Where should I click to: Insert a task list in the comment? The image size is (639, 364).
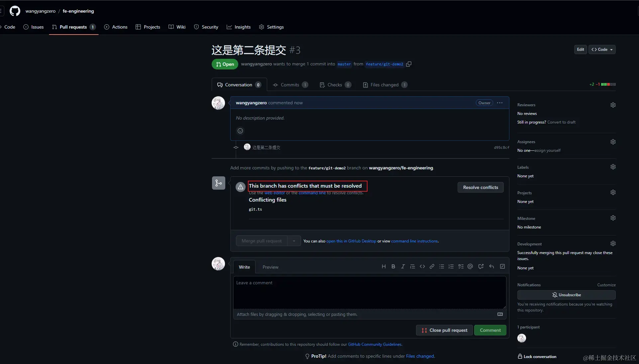[461, 266]
